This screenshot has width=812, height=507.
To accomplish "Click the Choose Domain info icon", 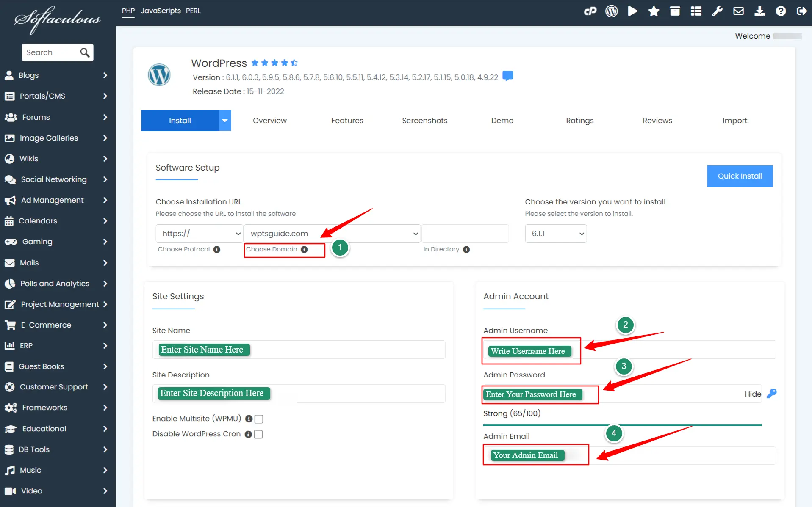I will coord(304,250).
